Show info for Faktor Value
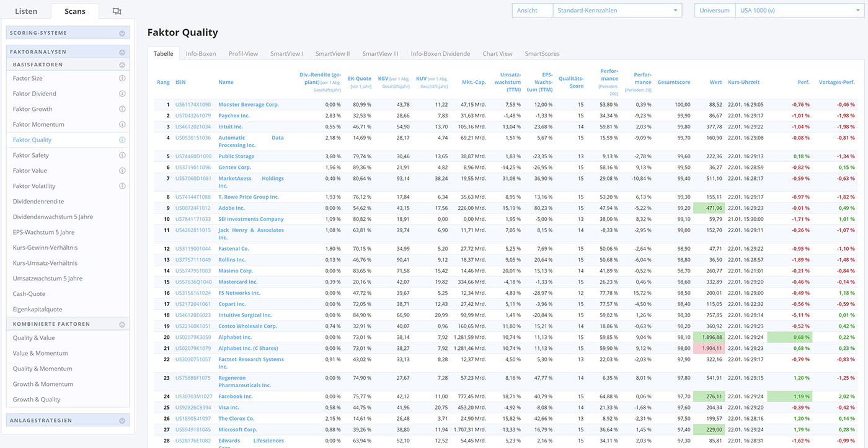Image resolution: width=868 pixels, height=448 pixels. point(122,171)
